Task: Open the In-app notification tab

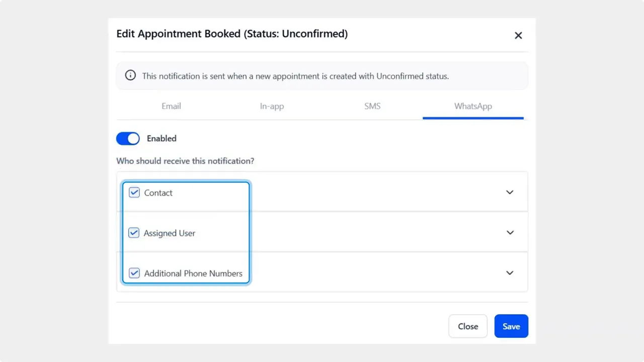Action: (x=272, y=106)
